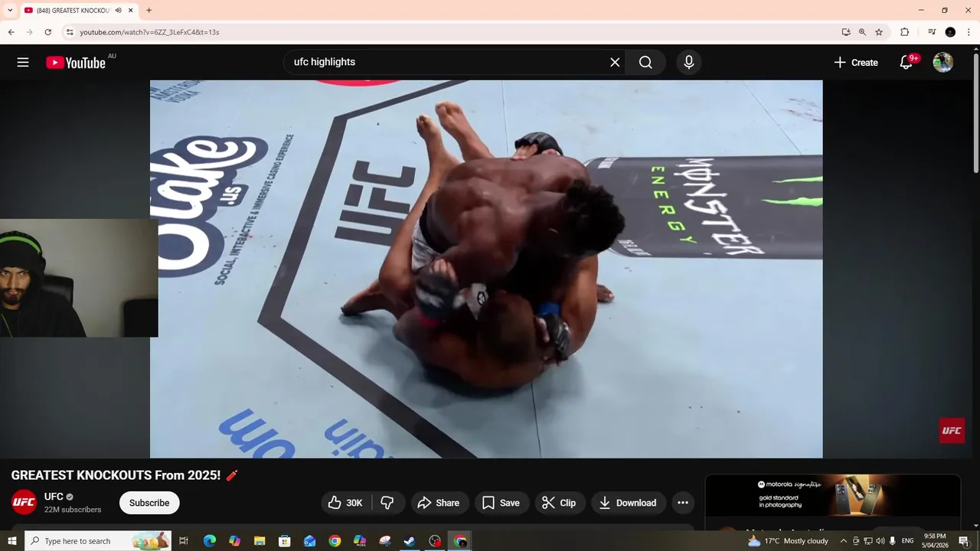This screenshot has height=551, width=980.
Task: Click the magnifier search button
Action: (645, 63)
